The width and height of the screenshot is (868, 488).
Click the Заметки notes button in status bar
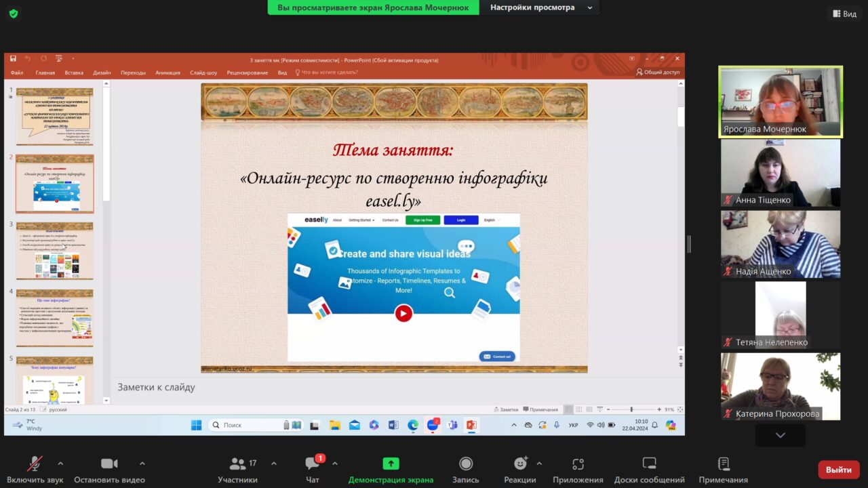(506, 409)
